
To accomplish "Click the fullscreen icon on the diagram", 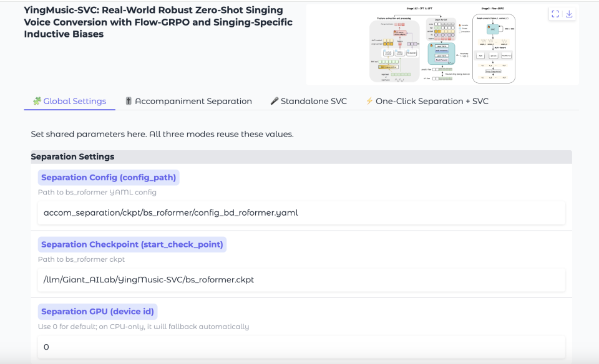I will [555, 14].
